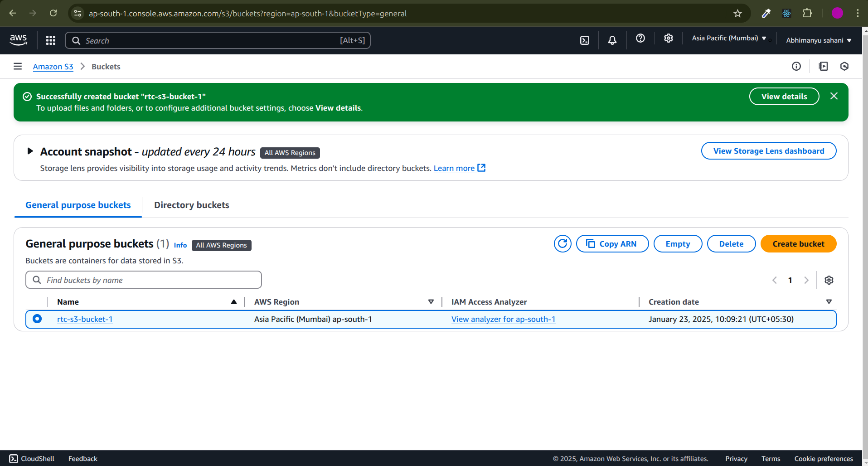This screenshot has width=868, height=466.
Task: Open Cookie preferences in footer
Action: coord(824,459)
